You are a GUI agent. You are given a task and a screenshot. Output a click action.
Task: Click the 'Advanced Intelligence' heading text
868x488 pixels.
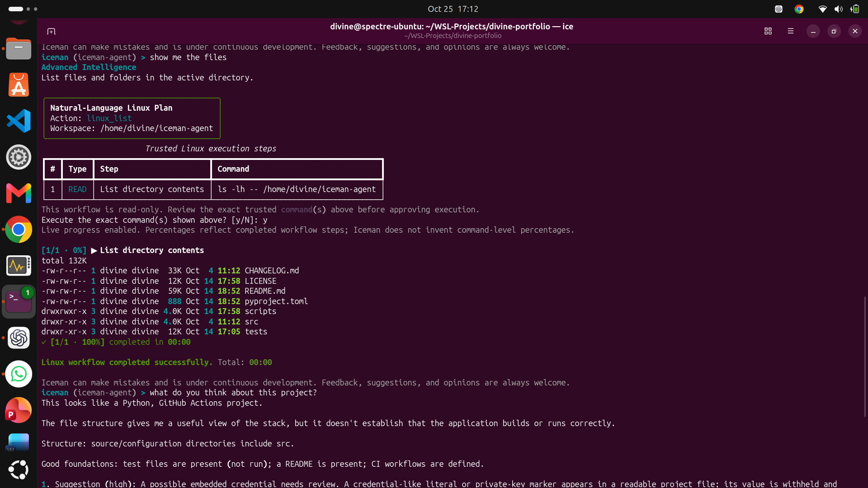click(x=89, y=67)
